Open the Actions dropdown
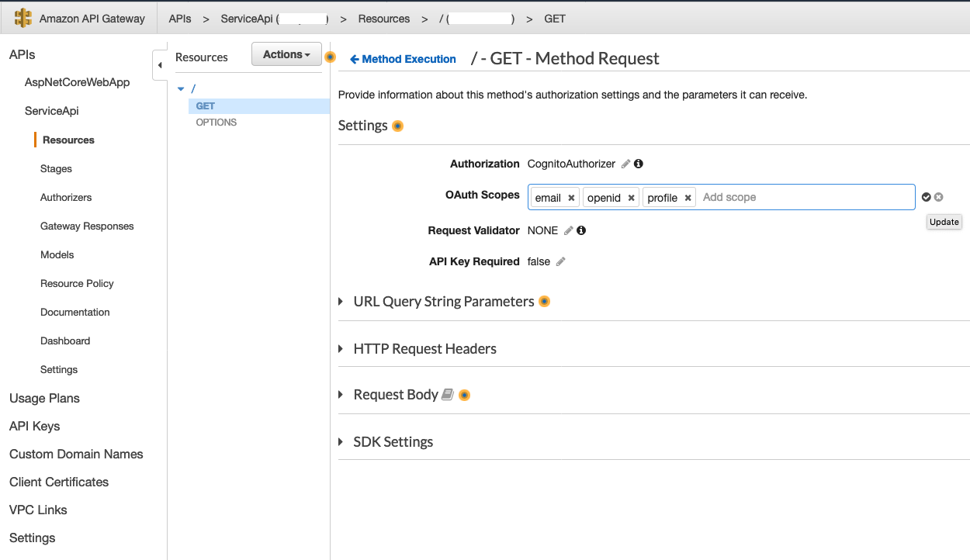This screenshot has width=970, height=560. point(286,54)
